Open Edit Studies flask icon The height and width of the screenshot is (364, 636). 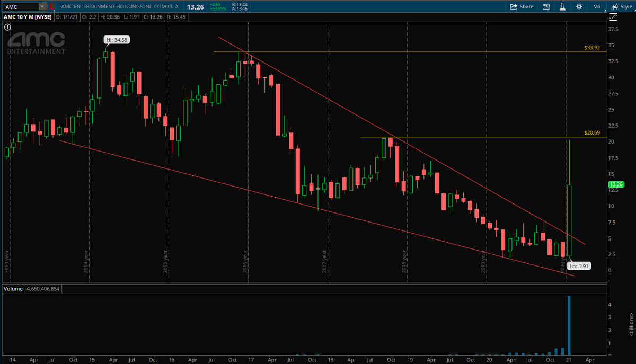tap(561, 6)
